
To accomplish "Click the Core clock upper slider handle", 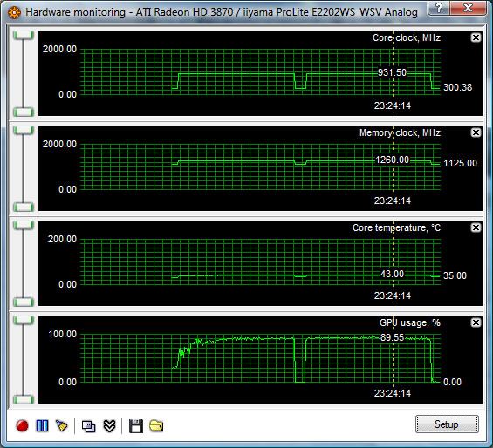I will pos(24,35).
